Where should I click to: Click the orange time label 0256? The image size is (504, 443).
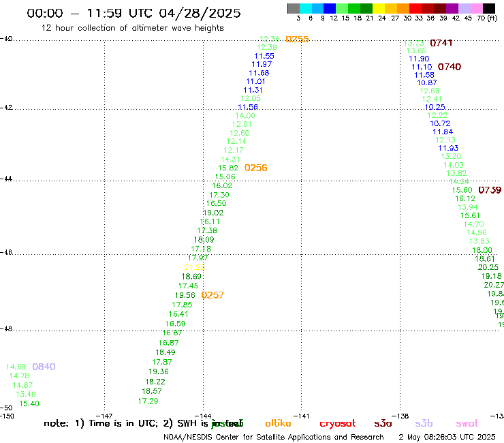coord(256,168)
